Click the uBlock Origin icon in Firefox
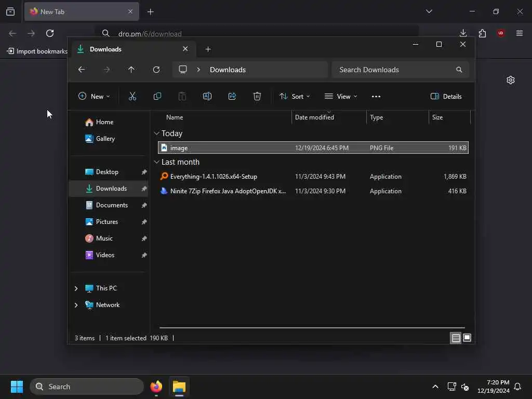Image resolution: width=532 pixels, height=399 pixels. click(501, 33)
